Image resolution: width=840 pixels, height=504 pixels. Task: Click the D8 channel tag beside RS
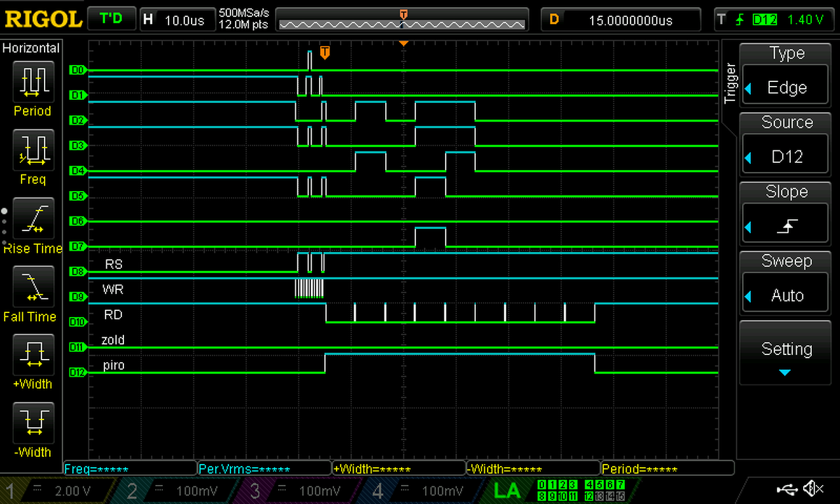77,271
